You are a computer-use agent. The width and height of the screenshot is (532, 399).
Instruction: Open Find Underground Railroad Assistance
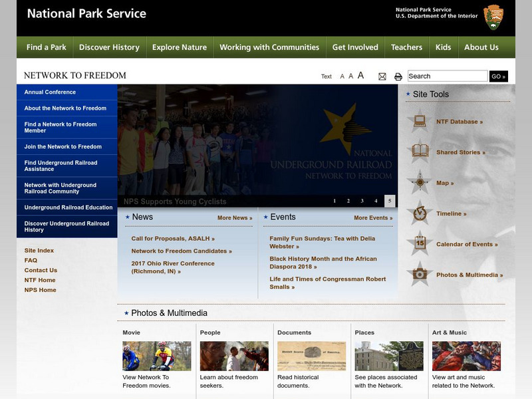click(x=67, y=166)
